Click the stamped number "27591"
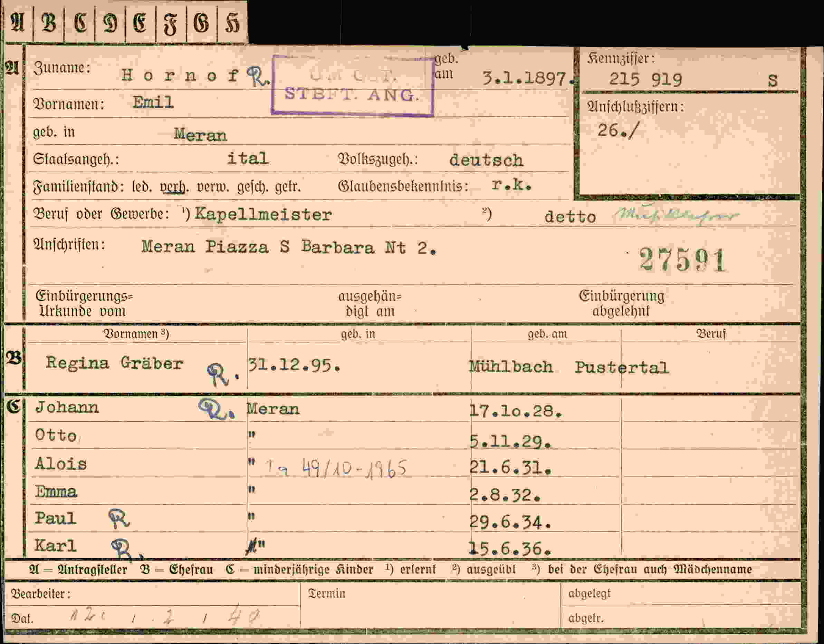Screen dimensions: 824x644 click(682, 260)
